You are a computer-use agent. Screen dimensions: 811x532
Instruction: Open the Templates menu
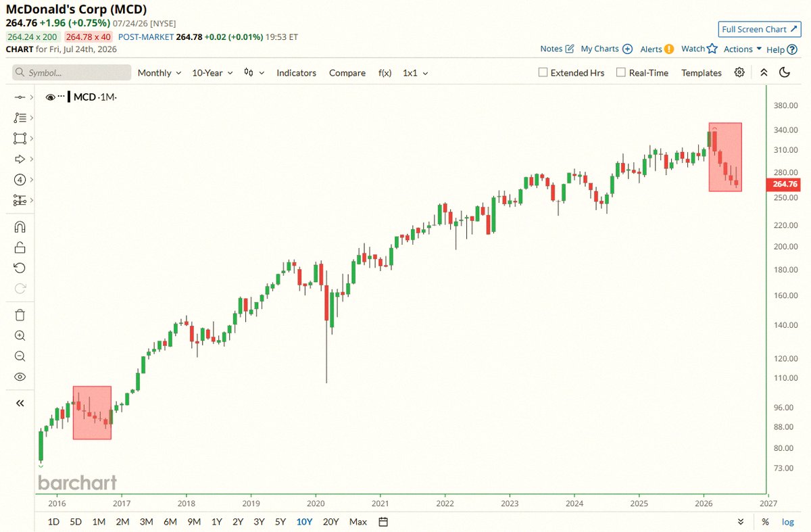[x=702, y=73]
